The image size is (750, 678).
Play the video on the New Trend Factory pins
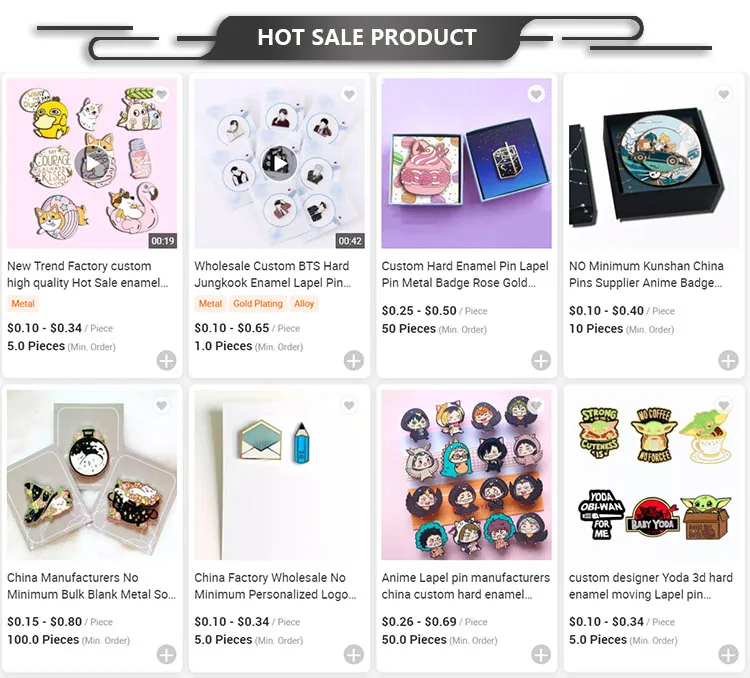tap(92, 164)
